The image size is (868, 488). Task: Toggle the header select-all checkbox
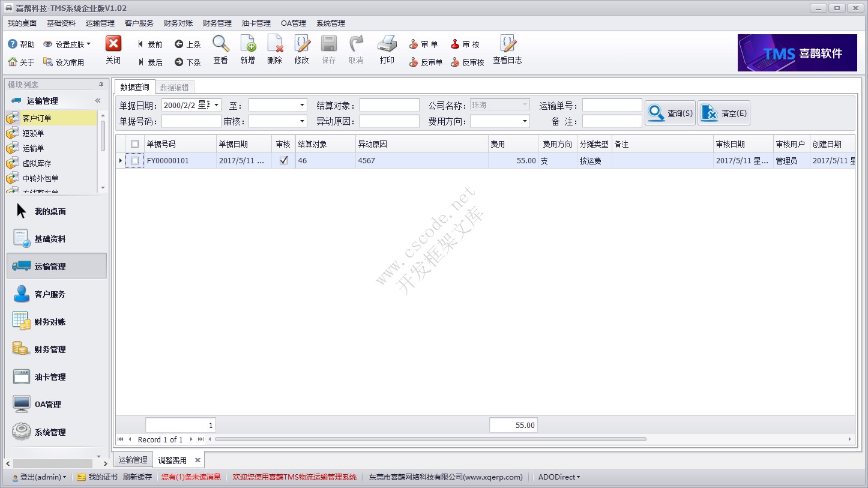tap(135, 144)
